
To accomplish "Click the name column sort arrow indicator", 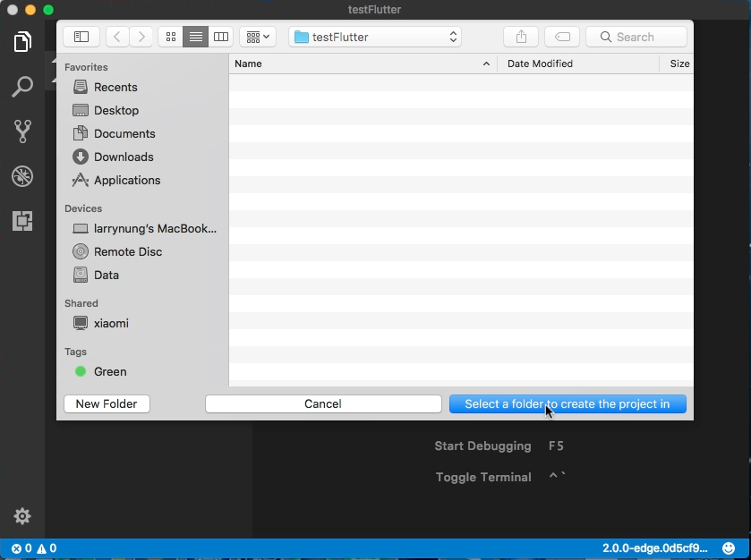I will pyautogui.click(x=486, y=64).
